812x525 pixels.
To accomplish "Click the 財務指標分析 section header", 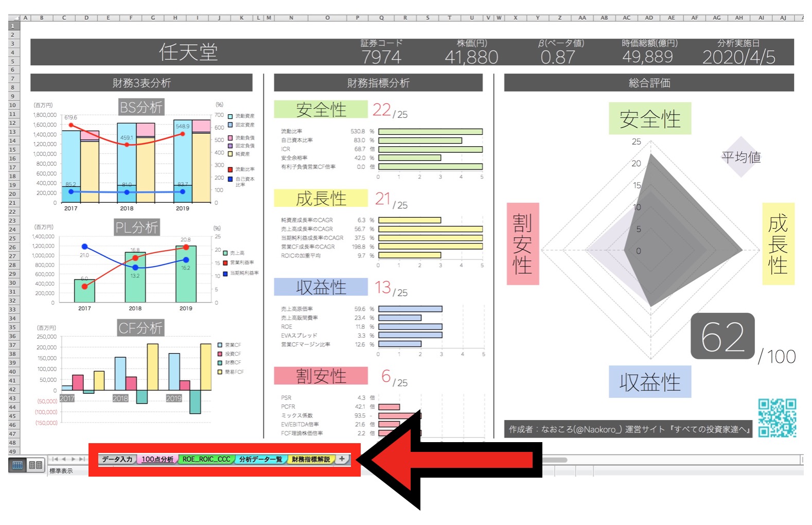I will coord(378,83).
